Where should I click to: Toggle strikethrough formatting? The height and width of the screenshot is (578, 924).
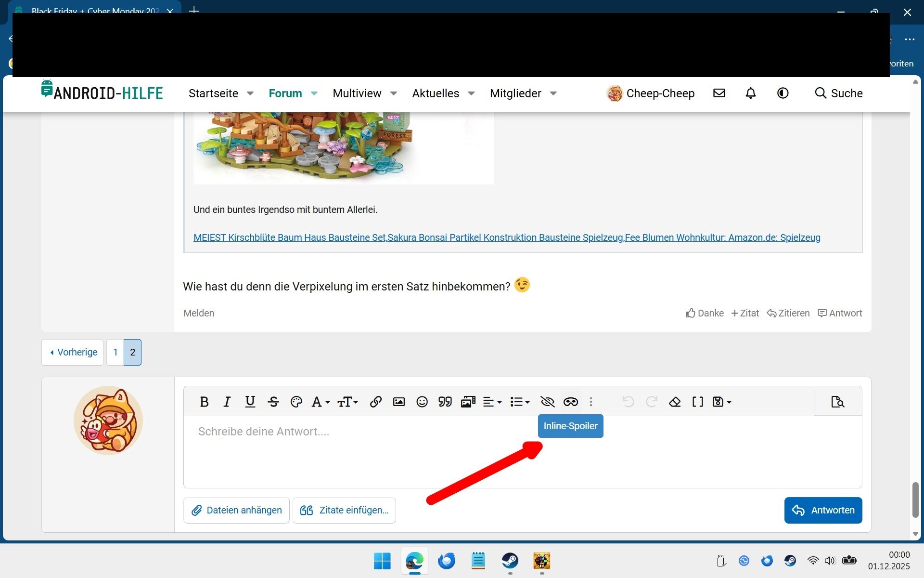[x=273, y=402]
